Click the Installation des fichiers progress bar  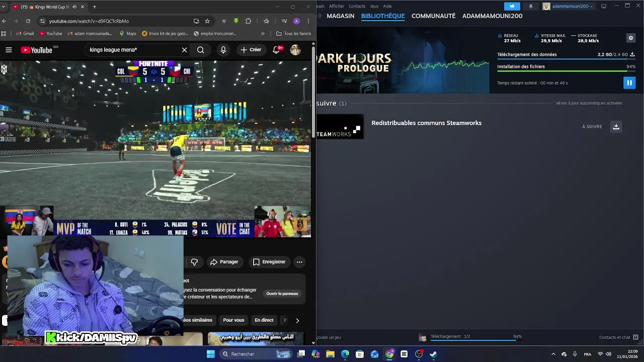(566, 71)
